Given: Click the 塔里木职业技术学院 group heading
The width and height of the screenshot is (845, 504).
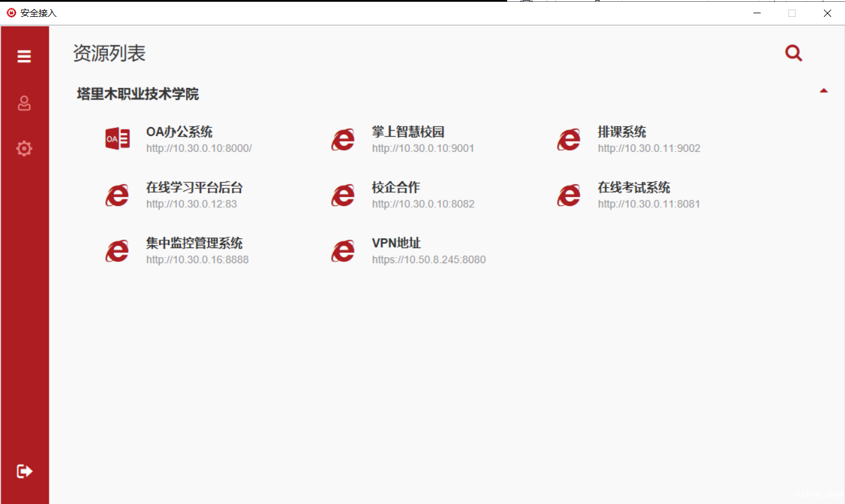Looking at the screenshot, I should click(x=138, y=94).
